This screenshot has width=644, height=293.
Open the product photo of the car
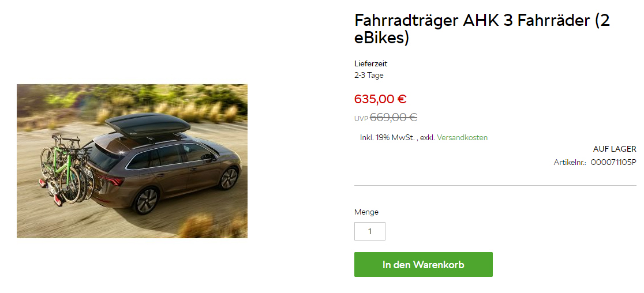[132, 161]
